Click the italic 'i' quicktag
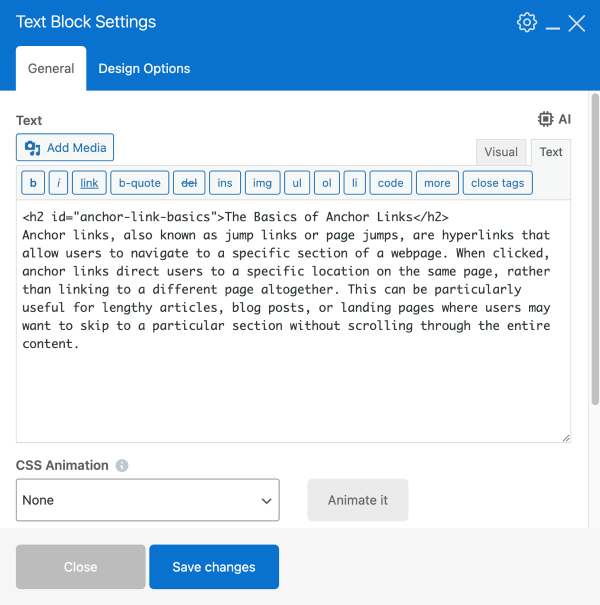This screenshot has height=605, width=600. 60,183
